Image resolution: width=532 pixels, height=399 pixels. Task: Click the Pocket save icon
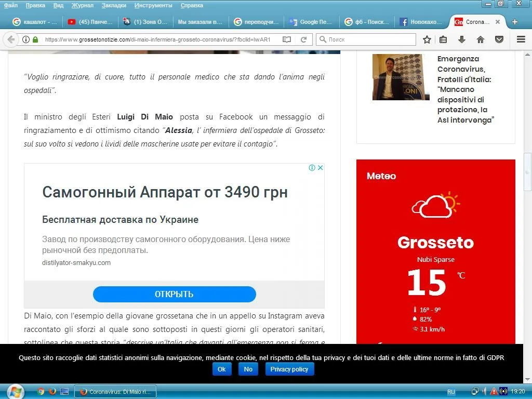coord(499,39)
